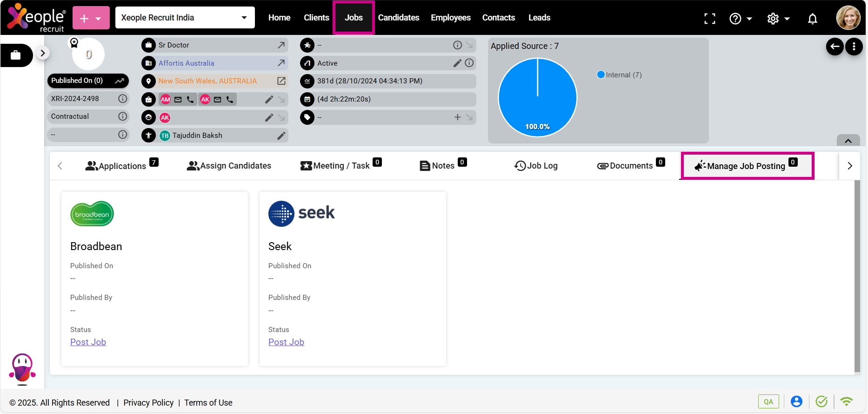Open the New South Wales location link icon
This screenshot has height=414, width=868.
[x=281, y=81]
